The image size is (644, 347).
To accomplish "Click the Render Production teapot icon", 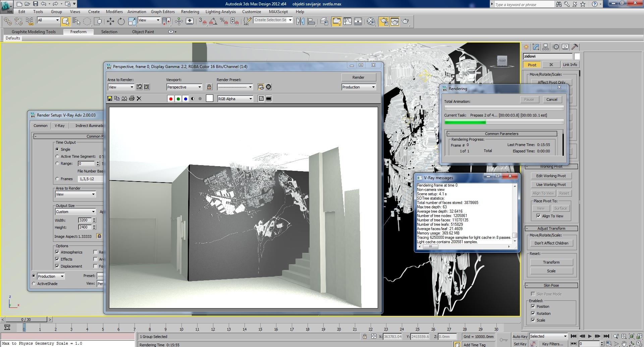I will [406, 21].
